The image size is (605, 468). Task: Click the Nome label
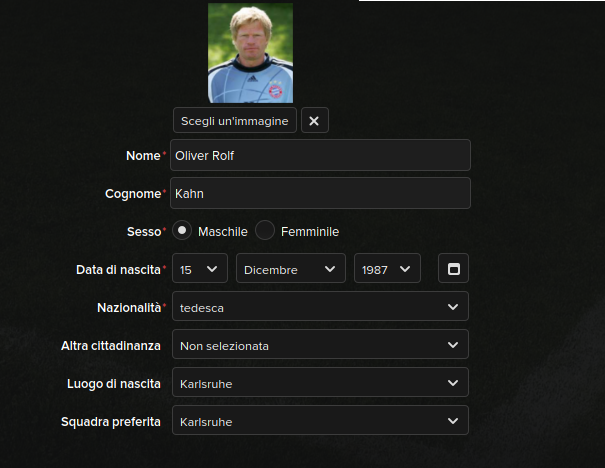pyautogui.click(x=143, y=155)
